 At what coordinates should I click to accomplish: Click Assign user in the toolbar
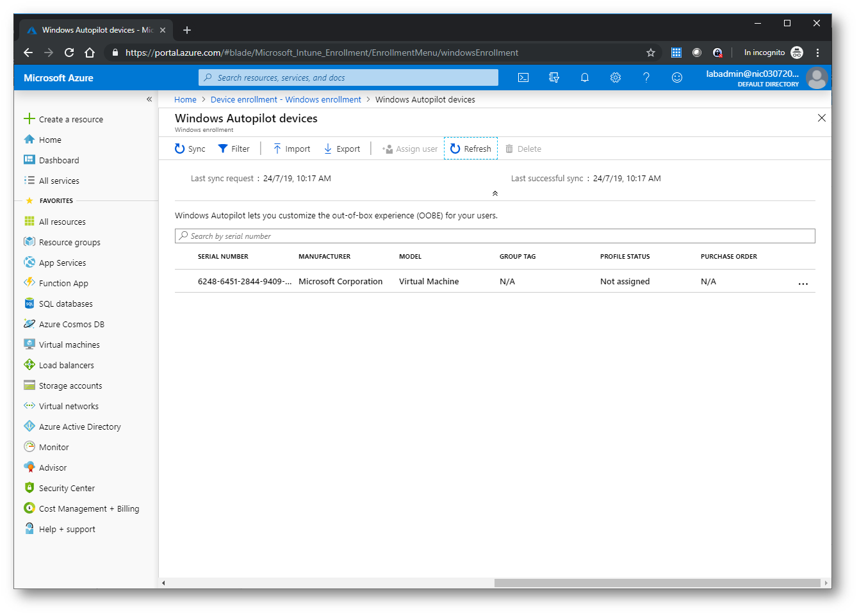[410, 149]
